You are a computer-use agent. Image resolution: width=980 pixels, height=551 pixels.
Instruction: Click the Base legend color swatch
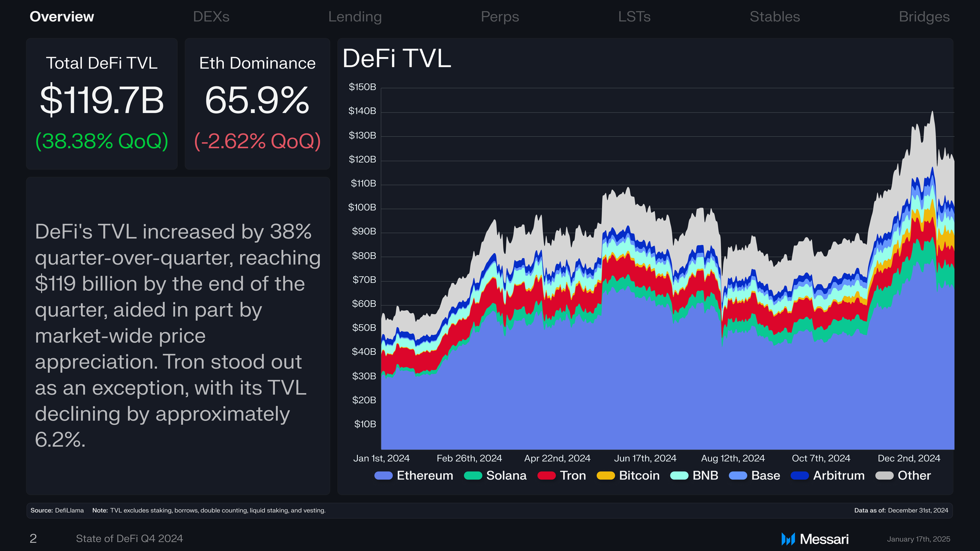click(x=738, y=476)
